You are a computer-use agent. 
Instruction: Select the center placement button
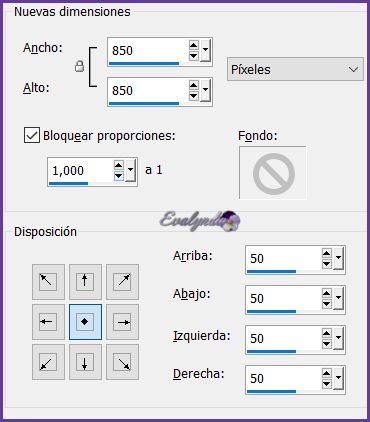[85, 322]
